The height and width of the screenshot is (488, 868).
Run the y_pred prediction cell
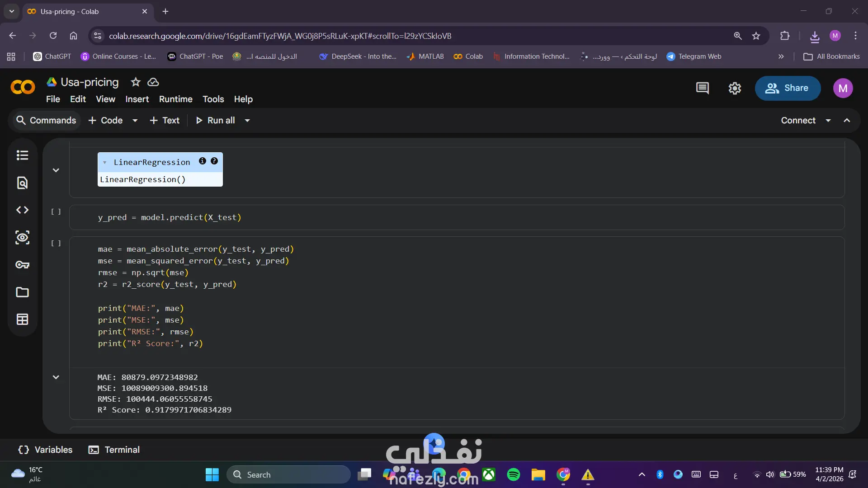coord(56,211)
